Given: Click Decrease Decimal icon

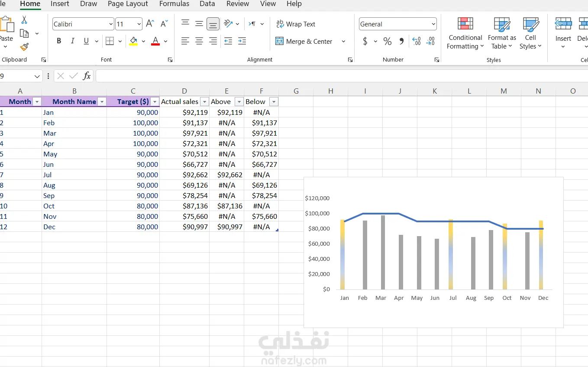Looking at the screenshot, I should tap(430, 41).
